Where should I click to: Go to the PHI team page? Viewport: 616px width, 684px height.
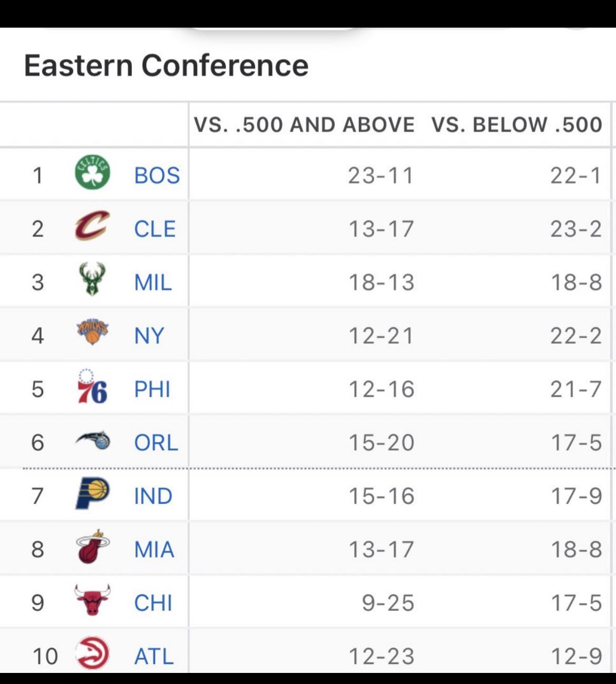point(152,389)
